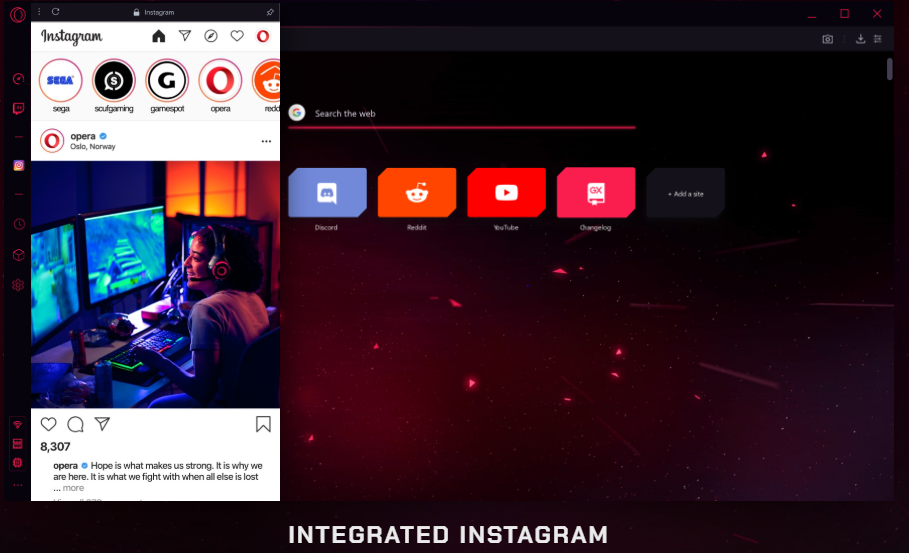909x553 pixels.
Task: Click the 8,307 likes count
Action: pos(55,447)
